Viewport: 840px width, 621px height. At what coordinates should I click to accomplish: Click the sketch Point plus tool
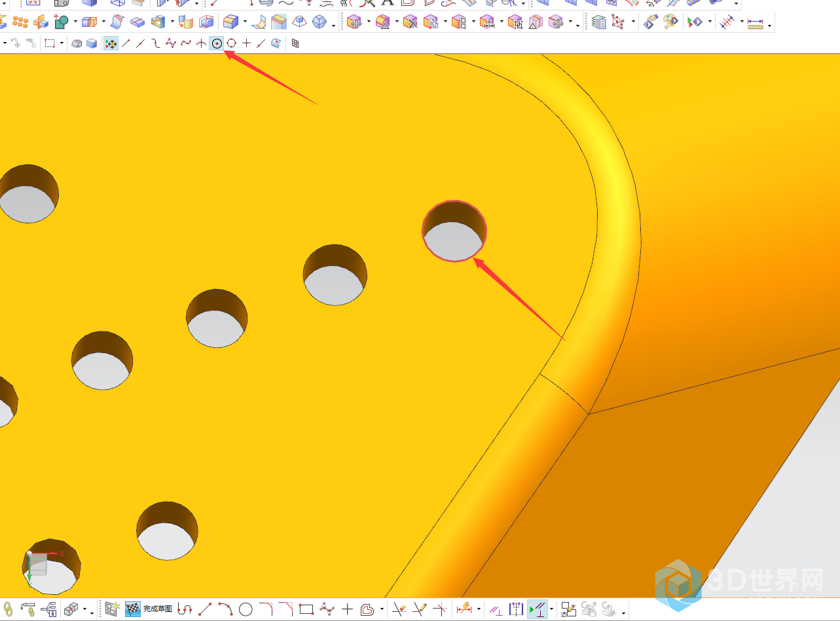(347, 610)
